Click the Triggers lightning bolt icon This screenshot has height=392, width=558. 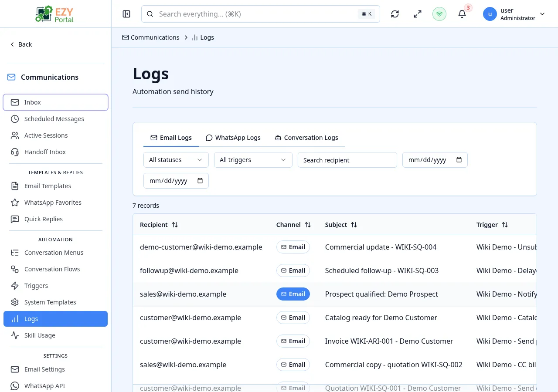(x=15, y=286)
